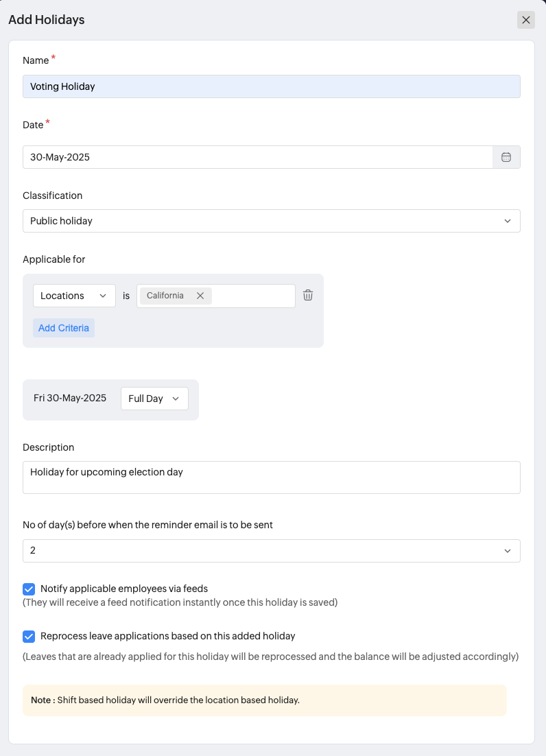Click the holiday Name input field
This screenshot has height=756, width=546.
(271, 86)
